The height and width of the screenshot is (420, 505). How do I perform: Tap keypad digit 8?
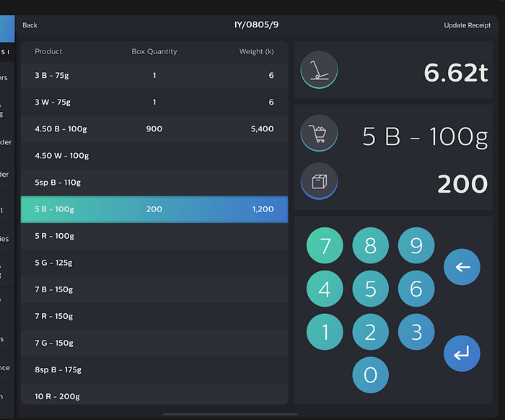tap(370, 245)
